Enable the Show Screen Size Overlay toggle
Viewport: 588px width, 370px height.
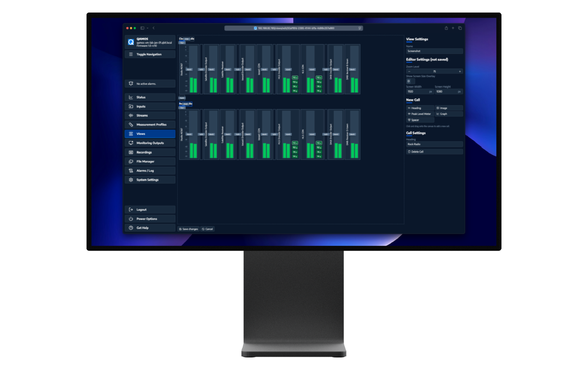409,81
